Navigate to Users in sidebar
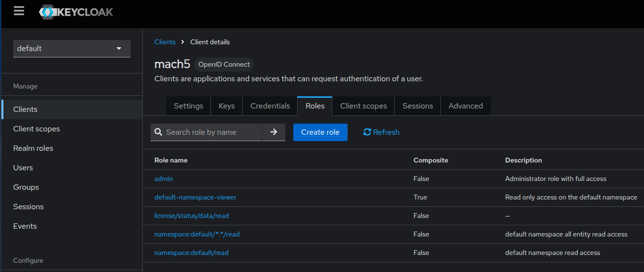 tap(23, 168)
